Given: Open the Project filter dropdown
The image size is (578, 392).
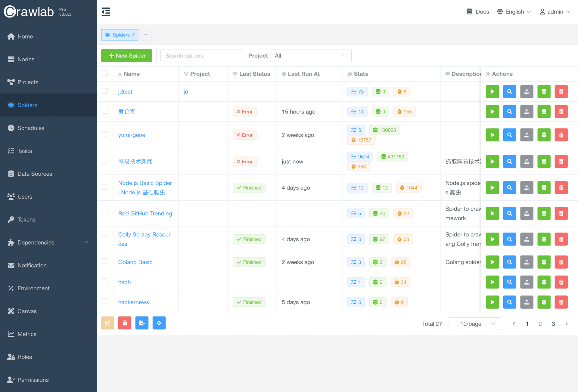Looking at the screenshot, I should [x=310, y=56].
